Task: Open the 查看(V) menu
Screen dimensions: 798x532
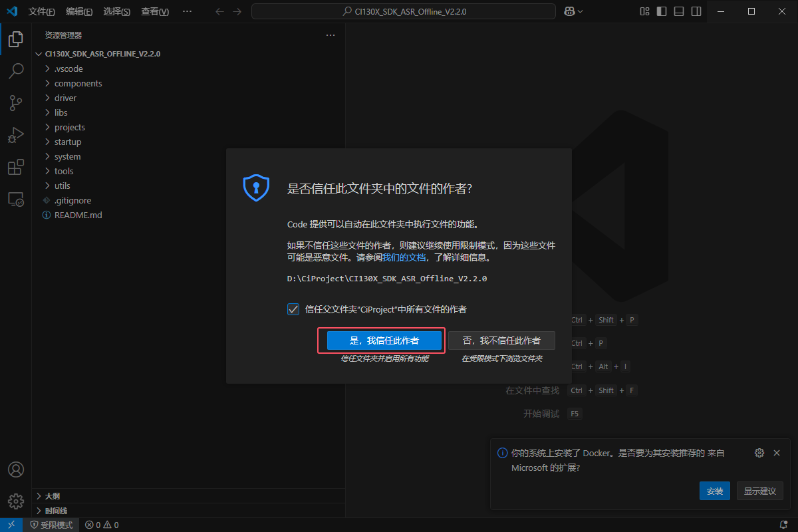Action: (155, 11)
